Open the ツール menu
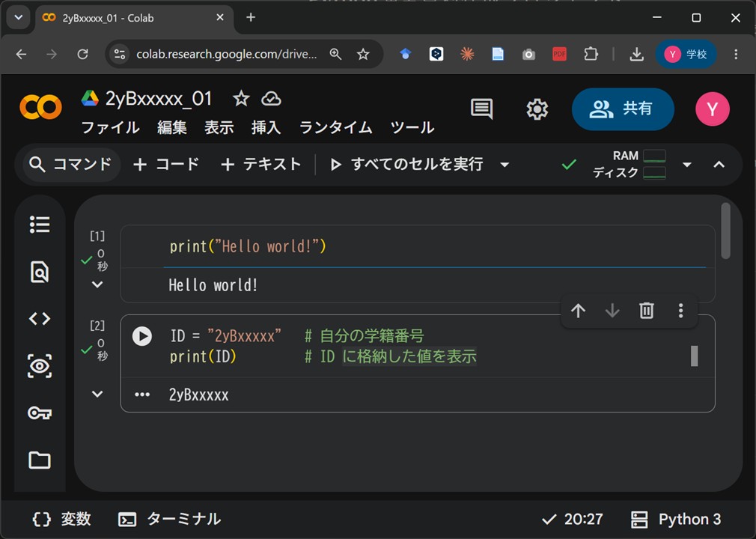 (412, 127)
